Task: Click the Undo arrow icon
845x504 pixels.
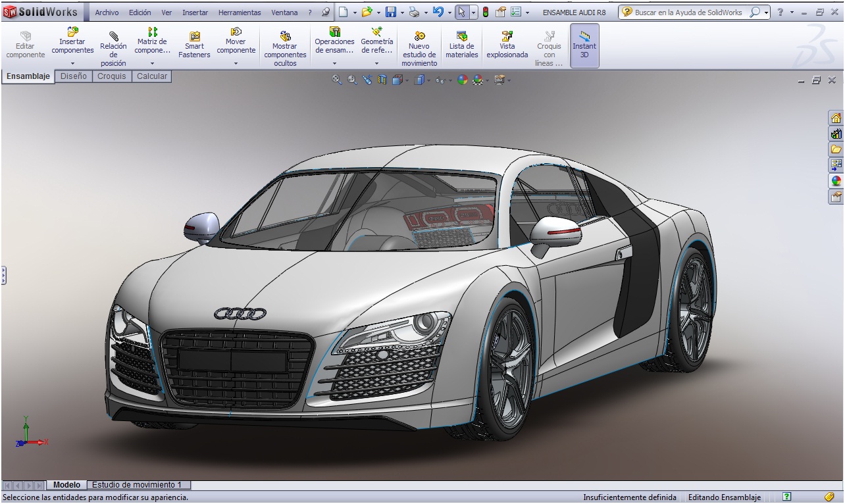Action: pyautogui.click(x=438, y=12)
